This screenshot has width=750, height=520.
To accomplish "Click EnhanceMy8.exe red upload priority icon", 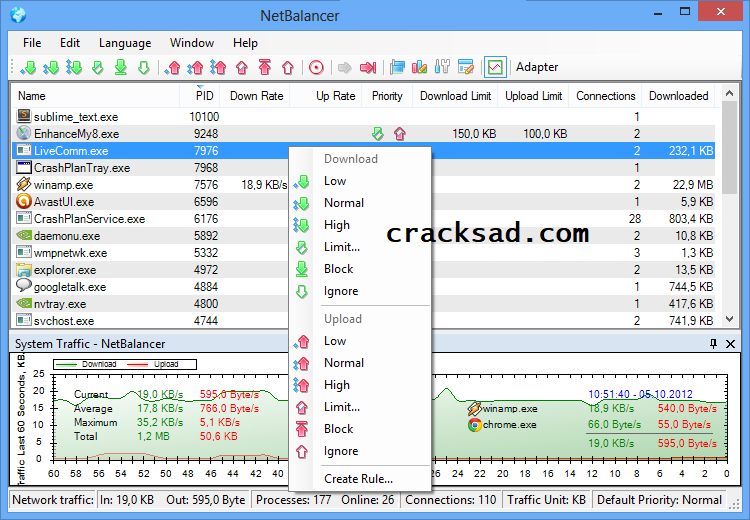I will pyautogui.click(x=400, y=133).
